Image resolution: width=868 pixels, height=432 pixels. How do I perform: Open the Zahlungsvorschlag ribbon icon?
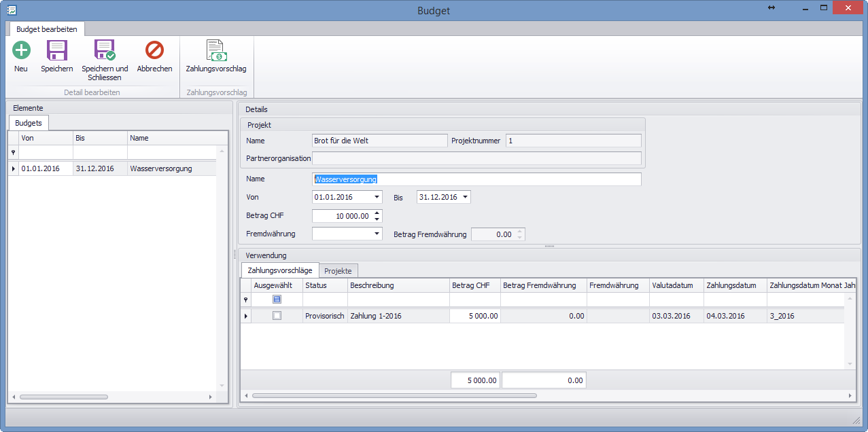pos(216,50)
